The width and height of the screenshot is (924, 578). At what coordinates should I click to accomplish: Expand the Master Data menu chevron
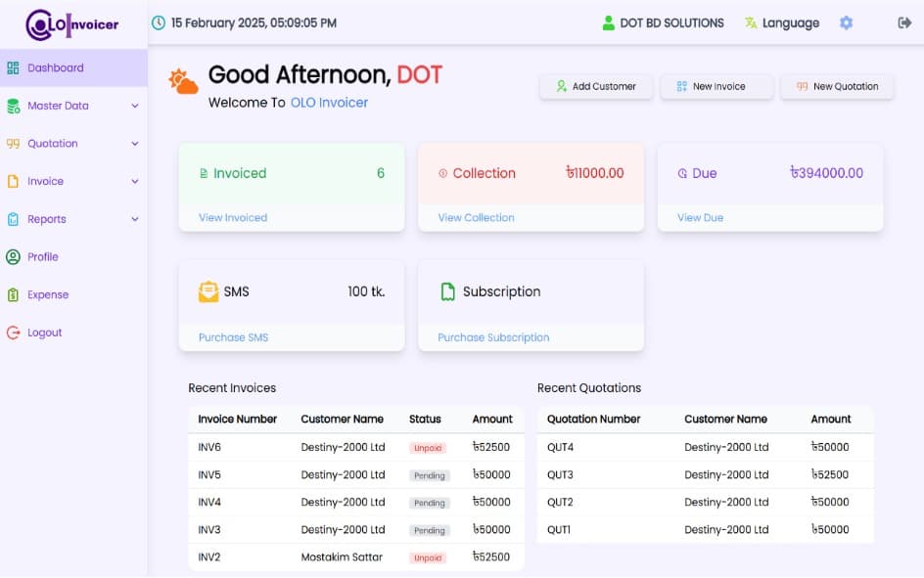coord(135,106)
